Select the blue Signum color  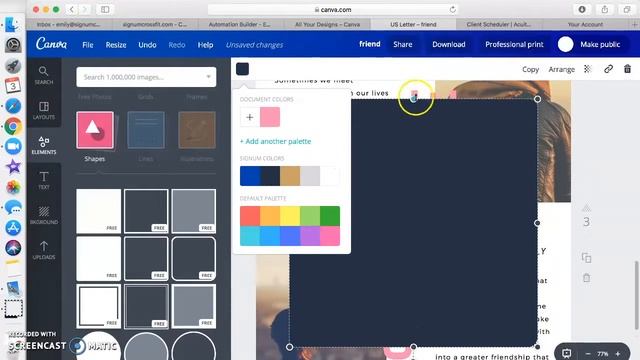250,176
